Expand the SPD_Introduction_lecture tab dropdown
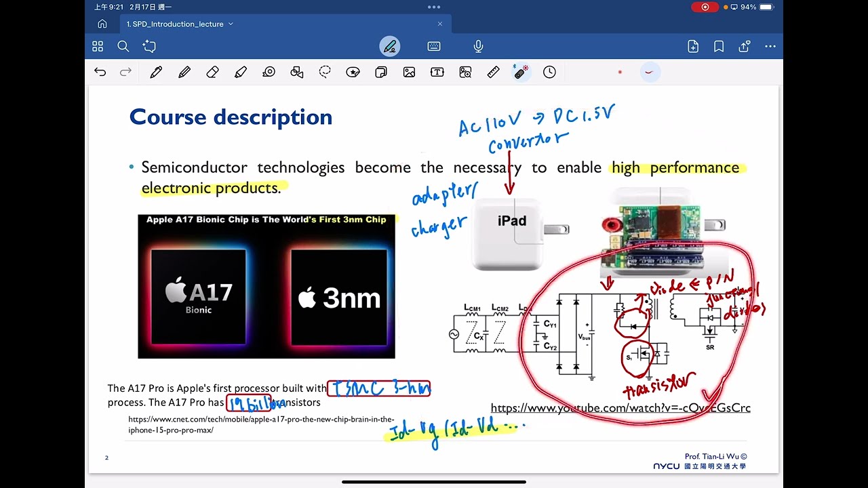Viewport: 868px width, 488px height. 231,24
